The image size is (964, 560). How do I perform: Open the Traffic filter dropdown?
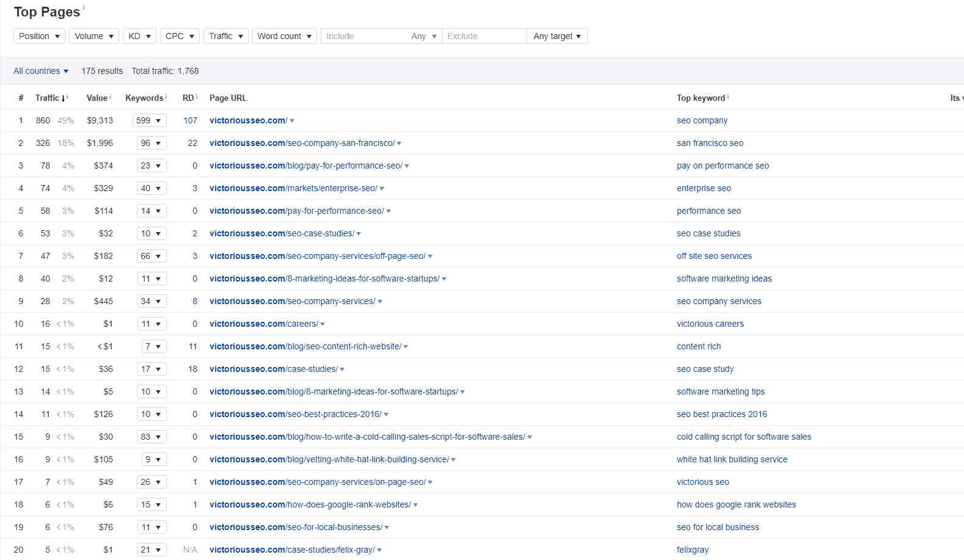pyautogui.click(x=226, y=36)
